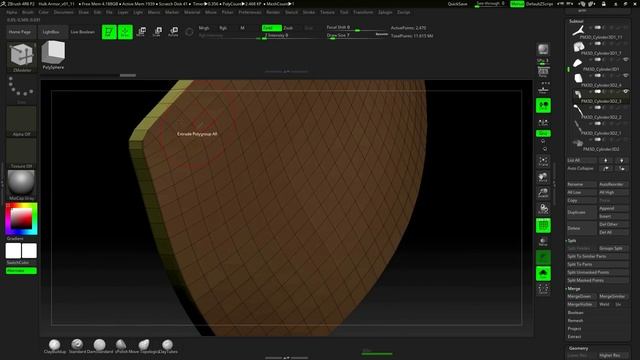Click the Home Page button
Viewport: 640px width, 360px height.
[20, 32]
